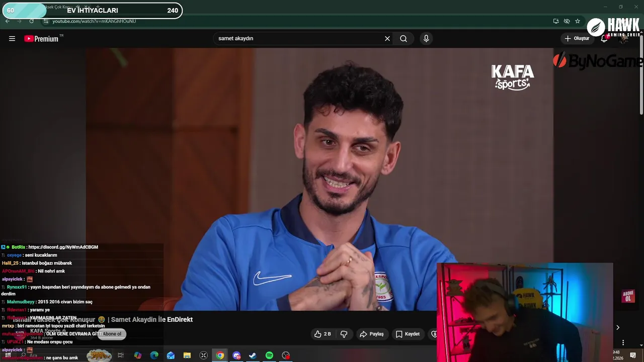Open the Oluştur create menu

[x=577, y=39]
